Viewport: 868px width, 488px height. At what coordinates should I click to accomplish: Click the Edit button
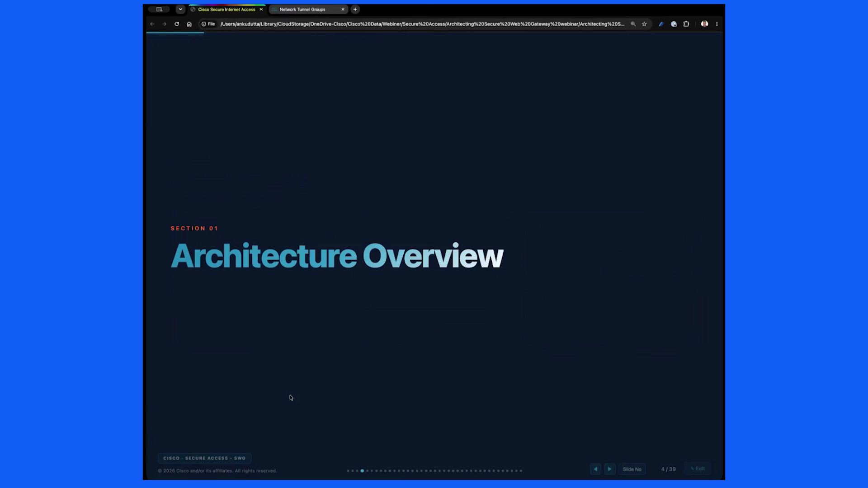point(698,469)
